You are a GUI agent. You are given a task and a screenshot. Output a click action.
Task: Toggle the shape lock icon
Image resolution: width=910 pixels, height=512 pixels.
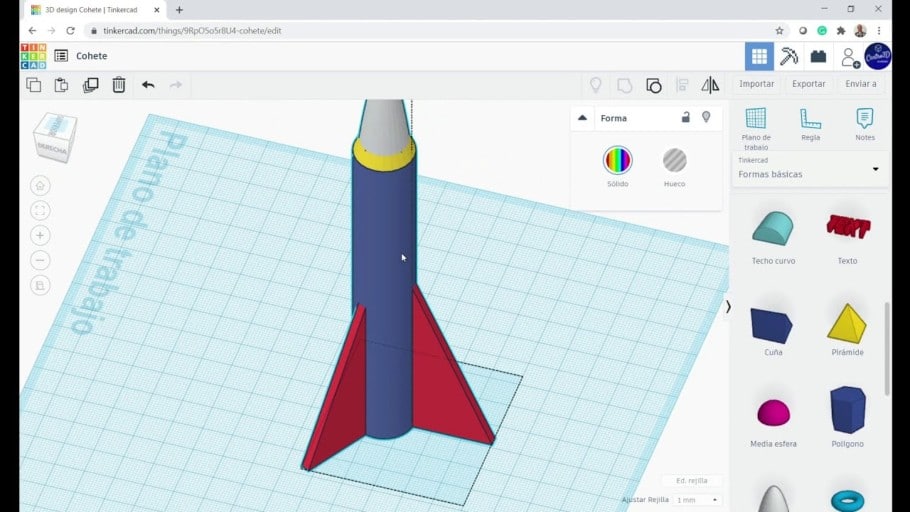coord(685,117)
